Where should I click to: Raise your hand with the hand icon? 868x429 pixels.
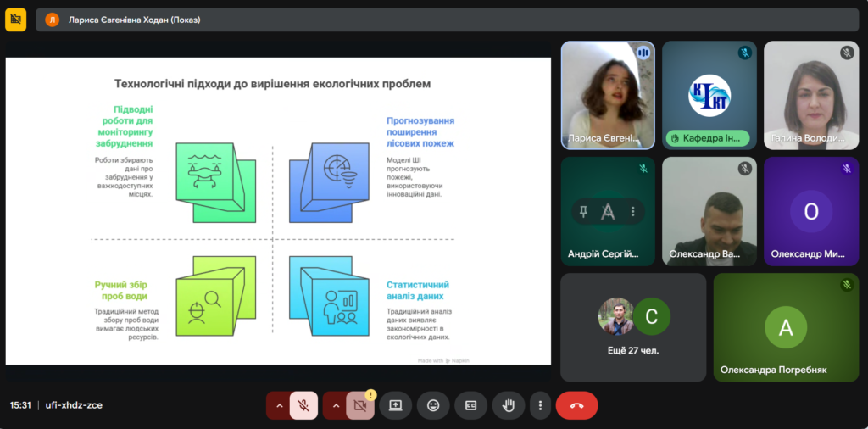[x=509, y=405]
